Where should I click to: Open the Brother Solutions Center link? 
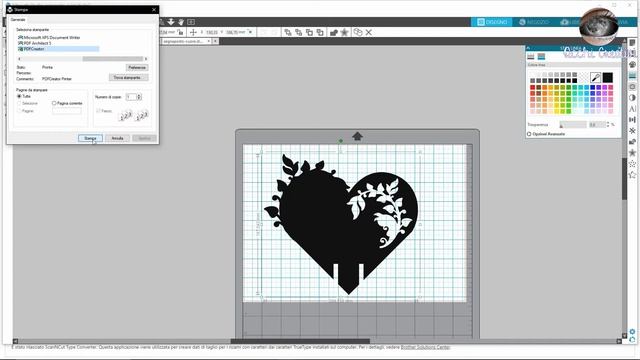coord(425,347)
